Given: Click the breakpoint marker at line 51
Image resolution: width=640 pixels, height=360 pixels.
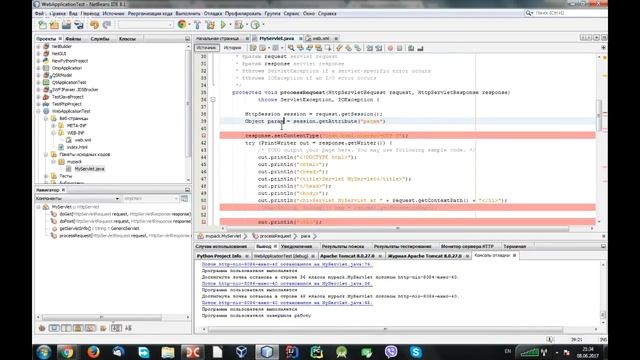Looking at the screenshot, I should point(203,208).
